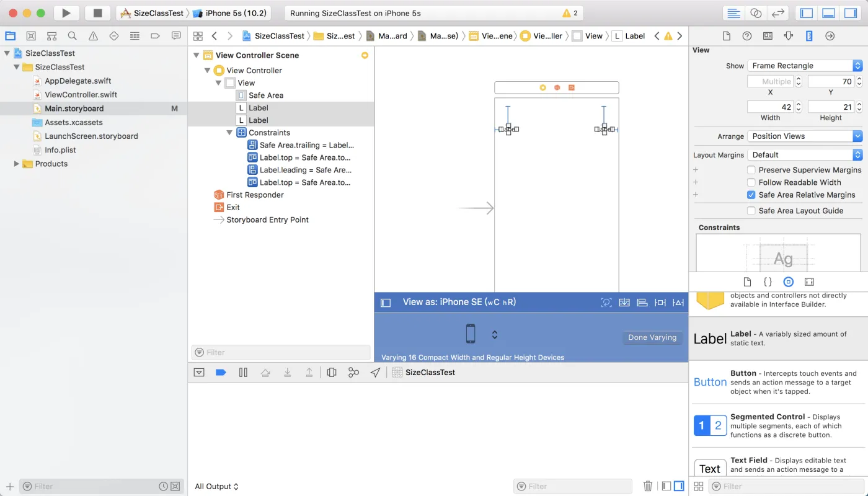Open the Layout Margins Default dropdown

805,155
